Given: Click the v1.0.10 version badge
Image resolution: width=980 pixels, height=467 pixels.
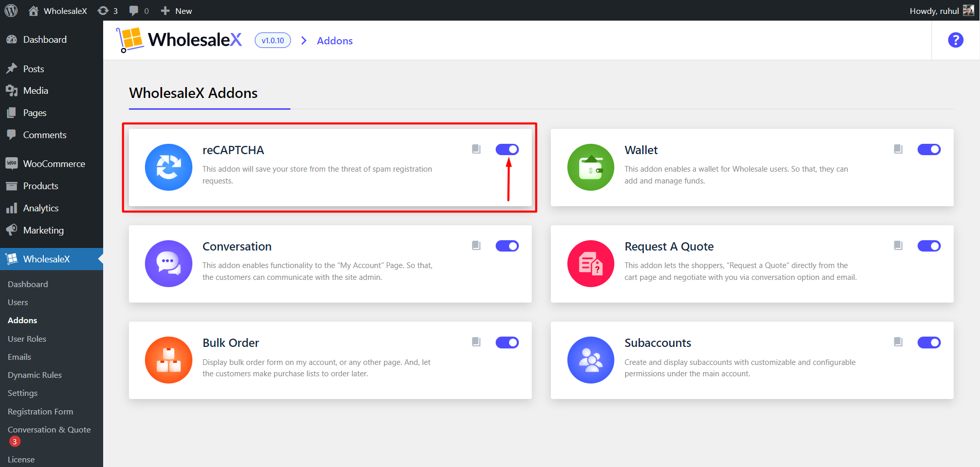Looking at the screenshot, I should point(273,40).
